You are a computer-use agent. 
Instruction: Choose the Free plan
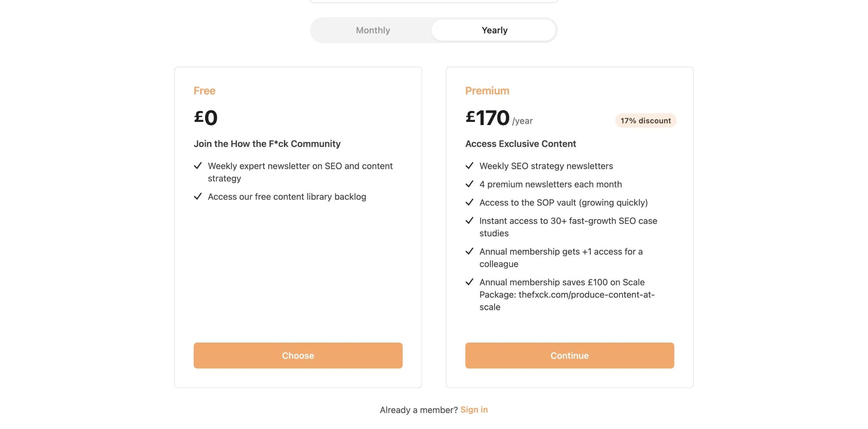[x=298, y=355]
